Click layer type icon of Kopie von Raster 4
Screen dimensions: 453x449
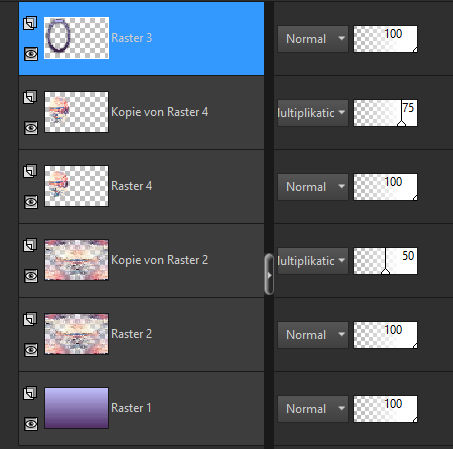30,97
